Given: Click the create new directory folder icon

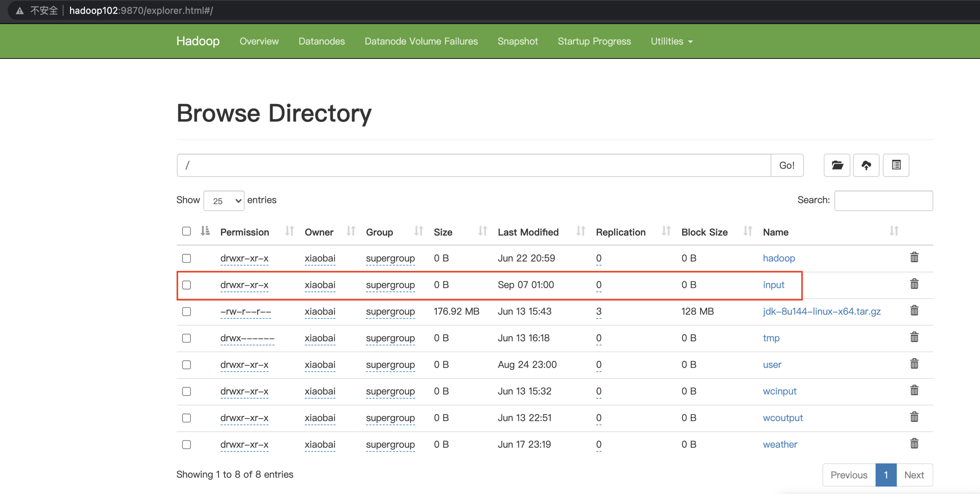Looking at the screenshot, I should [x=836, y=165].
